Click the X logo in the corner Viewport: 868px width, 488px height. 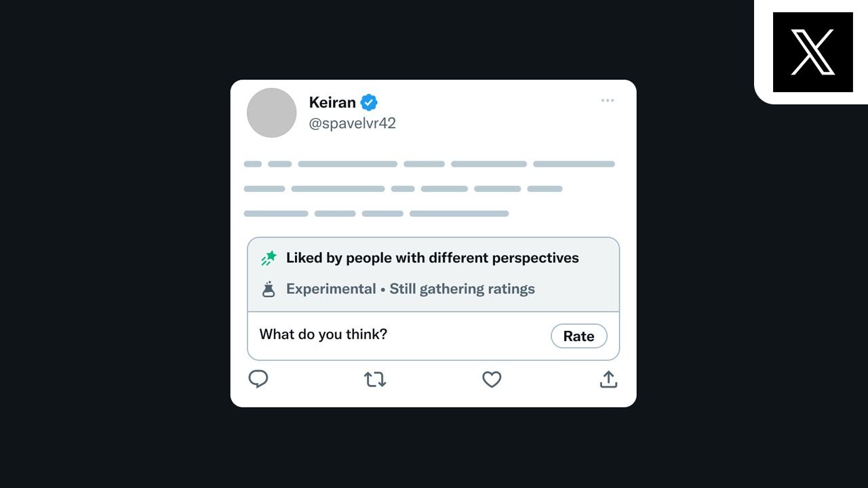[x=812, y=52]
